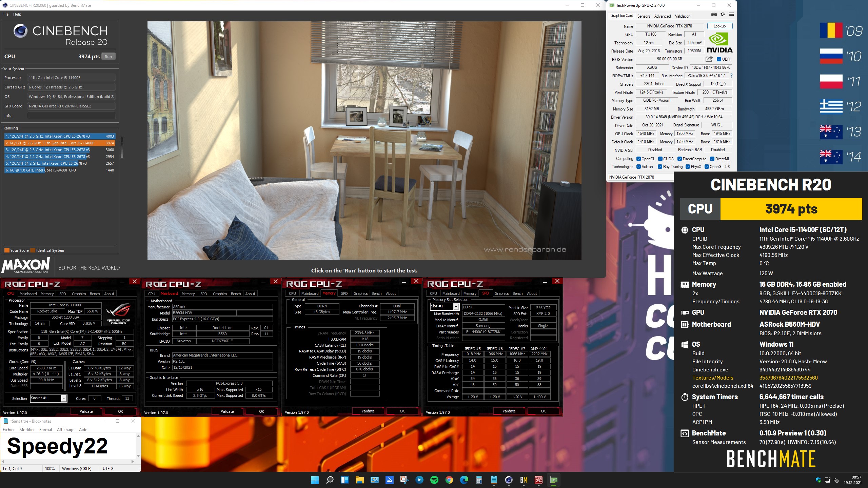Toggle the Ray Tracing checkbox
The image size is (868, 488).
(660, 167)
